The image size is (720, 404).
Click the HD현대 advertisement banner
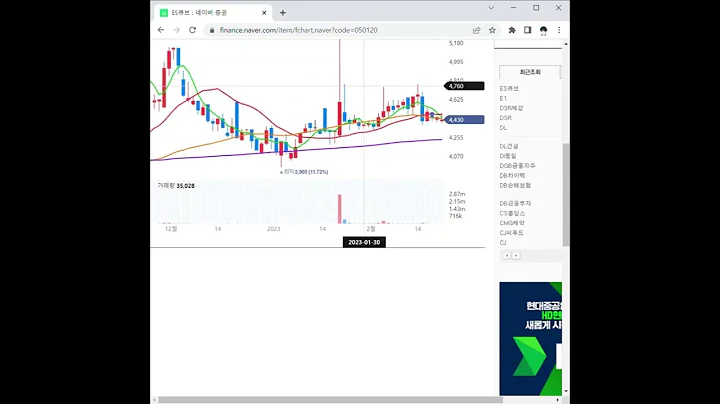tap(530, 338)
